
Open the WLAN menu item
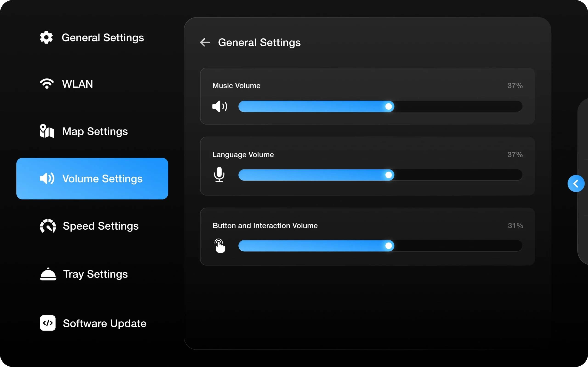tap(77, 84)
